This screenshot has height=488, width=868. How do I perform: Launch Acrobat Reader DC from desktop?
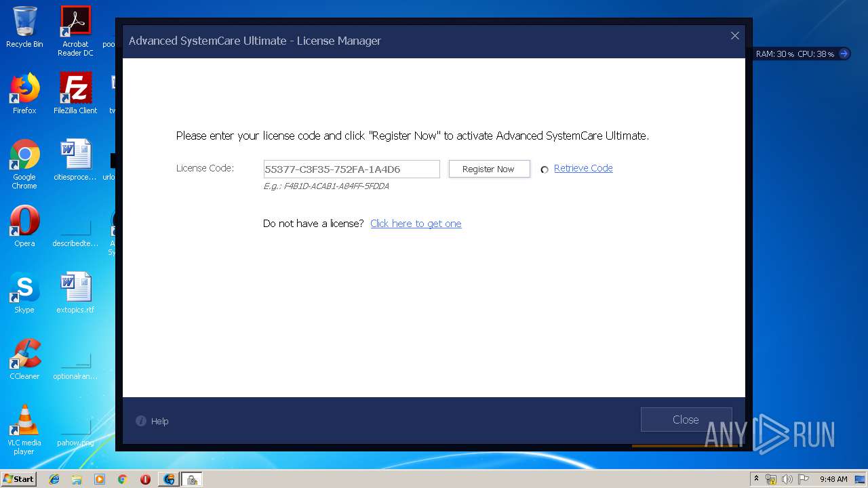pyautogui.click(x=75, y=31)
